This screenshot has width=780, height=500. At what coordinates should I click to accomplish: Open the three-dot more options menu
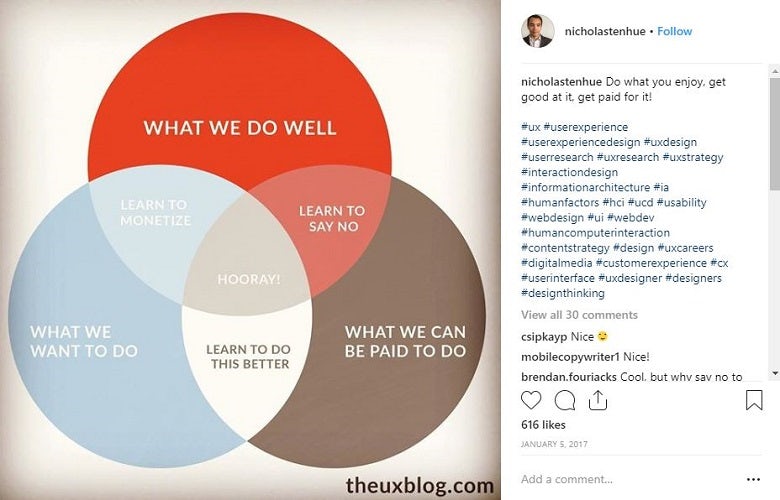tap(754, 479)
